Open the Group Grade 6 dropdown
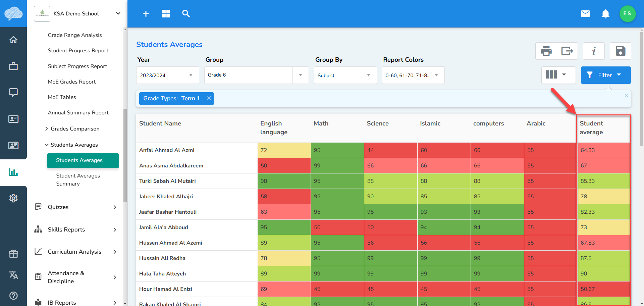This screenshot has height=306, width=644. [257, 75]
